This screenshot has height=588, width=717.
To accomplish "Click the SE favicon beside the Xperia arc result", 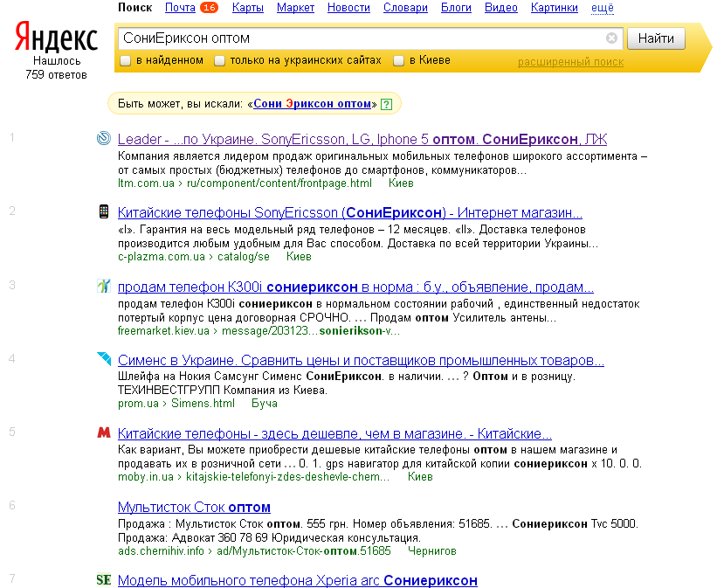I will [x=105, y=579].
